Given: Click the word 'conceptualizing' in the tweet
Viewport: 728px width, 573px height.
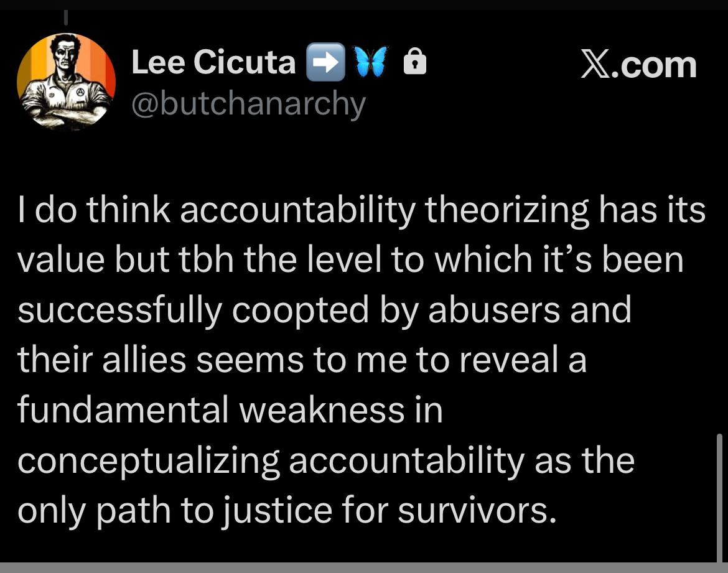Looking at the screenshot, I should [x=148, y=461].
